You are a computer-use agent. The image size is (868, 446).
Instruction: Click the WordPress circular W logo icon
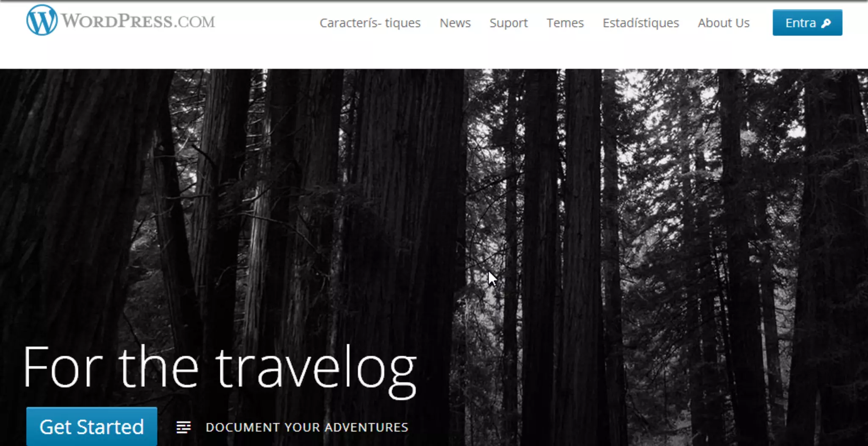[x=42, y=20]
